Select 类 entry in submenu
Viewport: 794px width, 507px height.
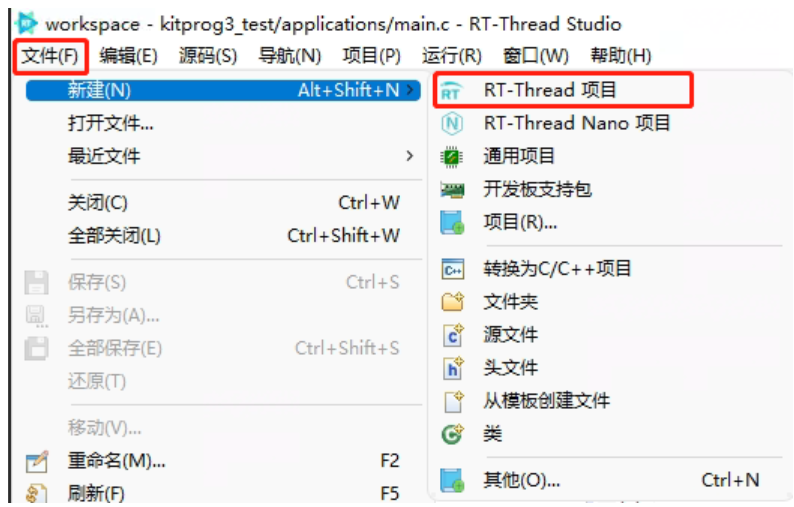pos(493,434)
